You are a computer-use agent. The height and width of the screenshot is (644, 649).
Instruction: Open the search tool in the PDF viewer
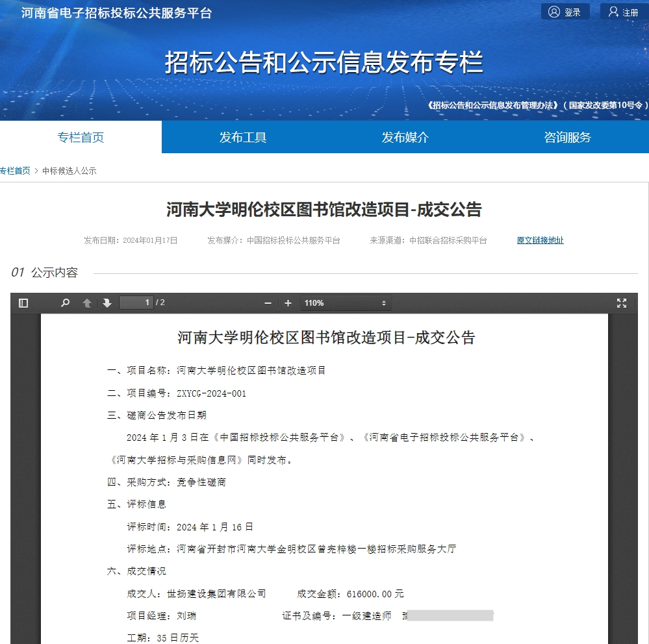pos(65,303)
